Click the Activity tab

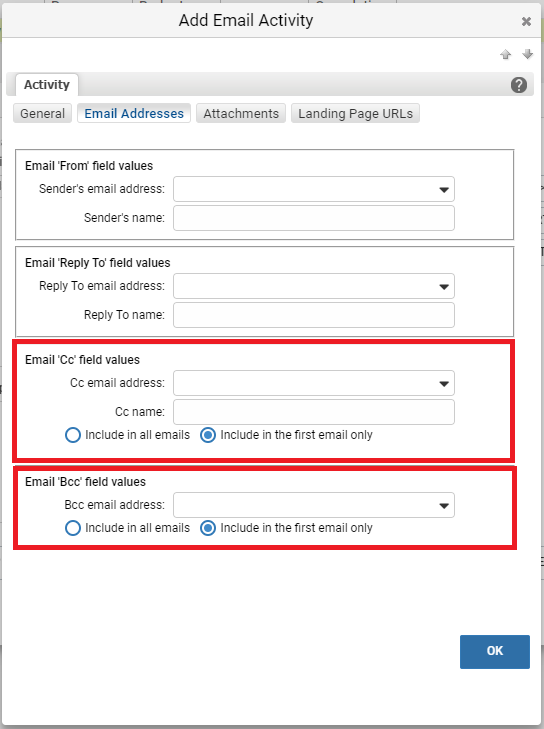46,85
